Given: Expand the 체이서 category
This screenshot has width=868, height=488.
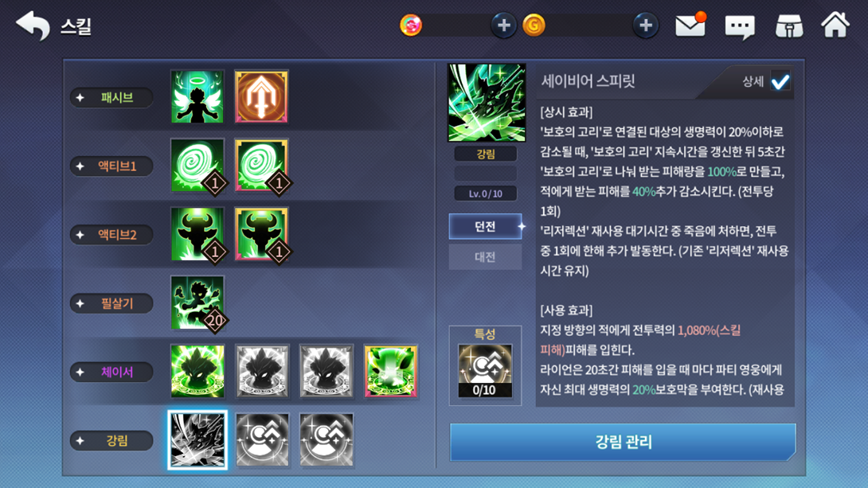Looking at the screenshot, I should pyautogui.click(x=111, y=372).
